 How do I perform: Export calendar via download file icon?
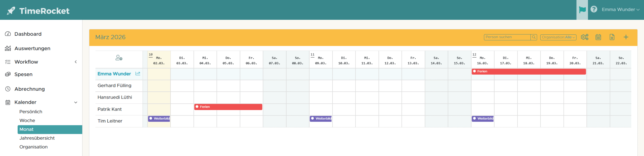pos(612,37)
